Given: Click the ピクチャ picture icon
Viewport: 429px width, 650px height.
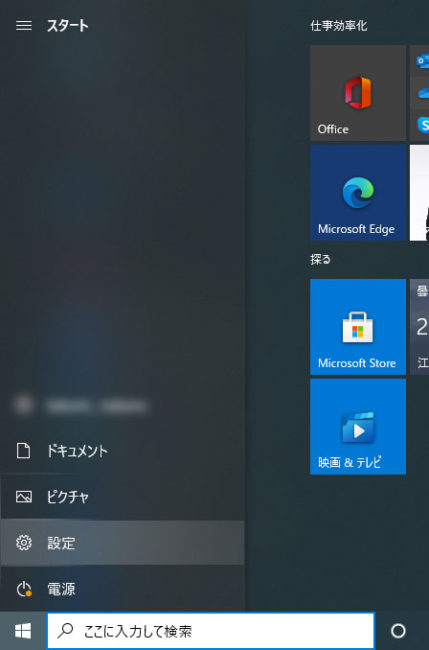Looking at the screenshot, I should [24, 497].
